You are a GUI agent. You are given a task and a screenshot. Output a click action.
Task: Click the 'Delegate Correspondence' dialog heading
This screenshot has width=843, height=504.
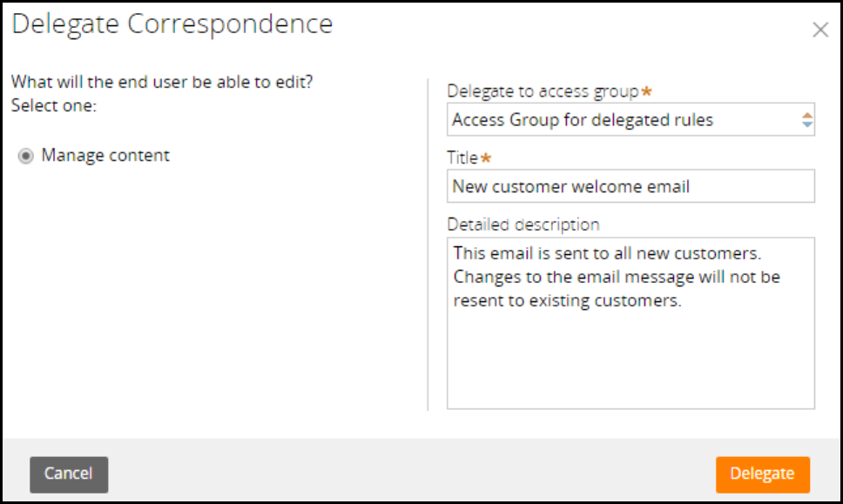(172, 24)
